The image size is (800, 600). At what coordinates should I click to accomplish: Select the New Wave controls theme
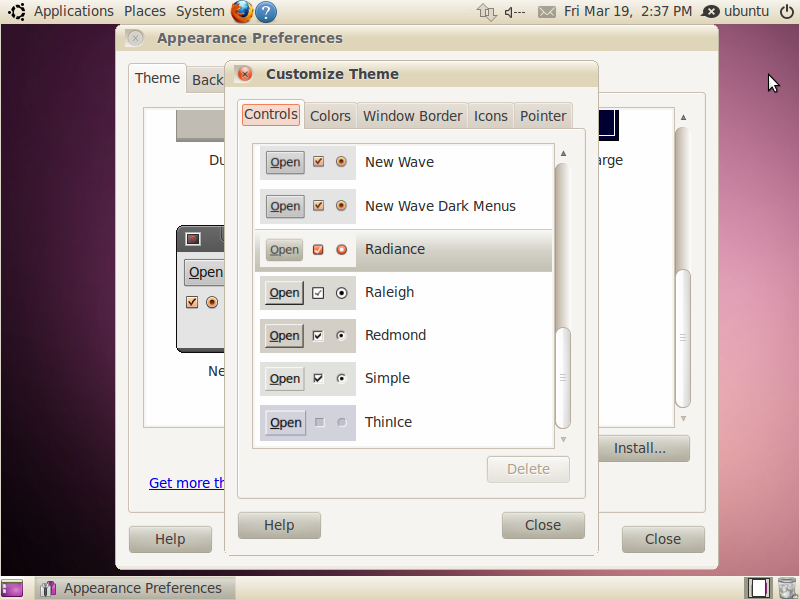pyautogui.click(x=404, y=162)
